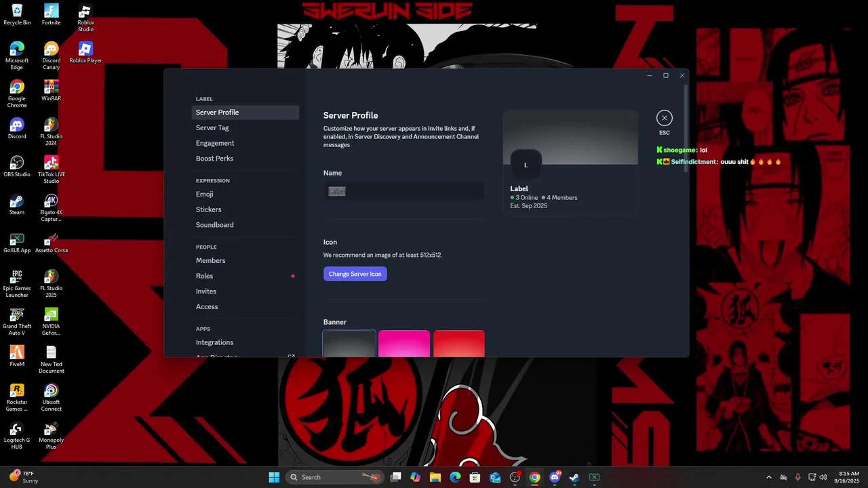868x488 pixels.
Task: Open Logitech G HUB shortcut
Action: (17, 435)
